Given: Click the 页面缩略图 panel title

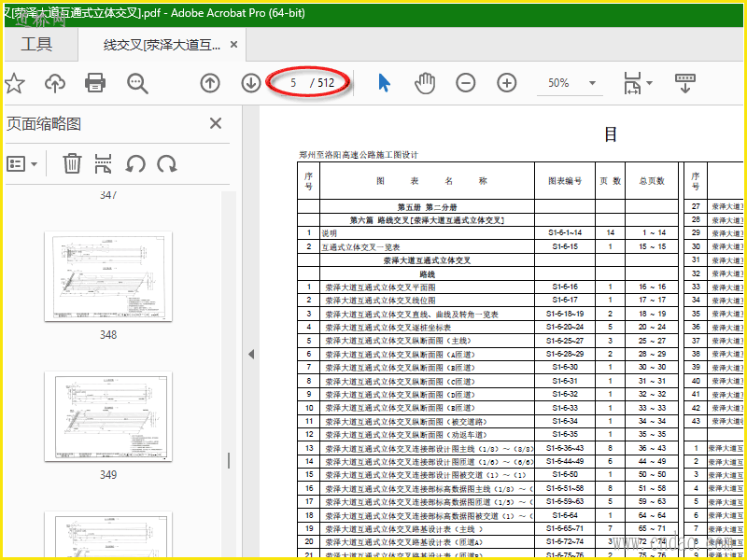Looking at the screenshot, I should 44,124.
